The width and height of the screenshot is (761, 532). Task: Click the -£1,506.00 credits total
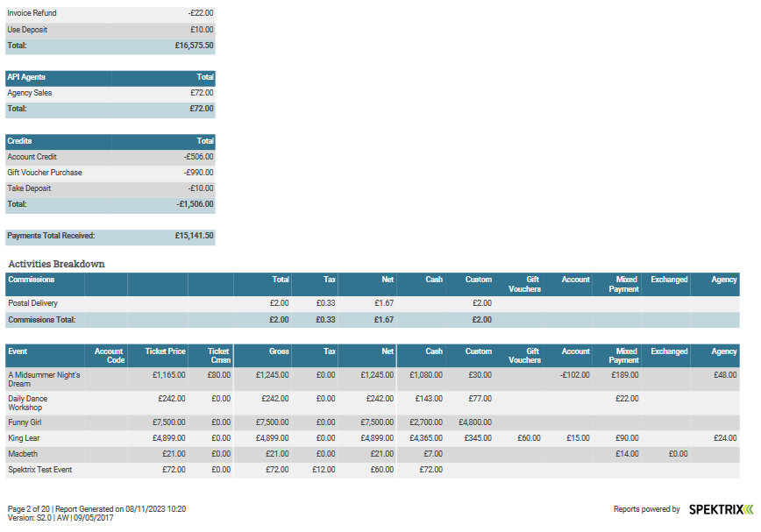[196, 204]
